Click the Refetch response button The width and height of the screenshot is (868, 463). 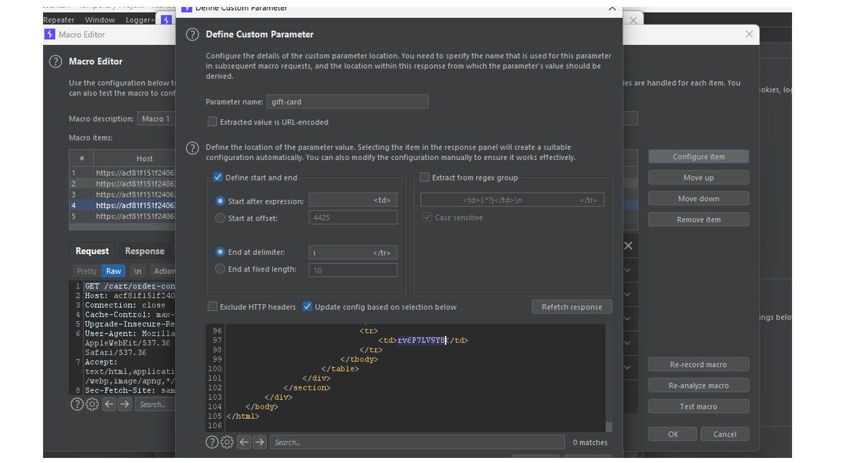pyautogui.click(x=572, y=307)
